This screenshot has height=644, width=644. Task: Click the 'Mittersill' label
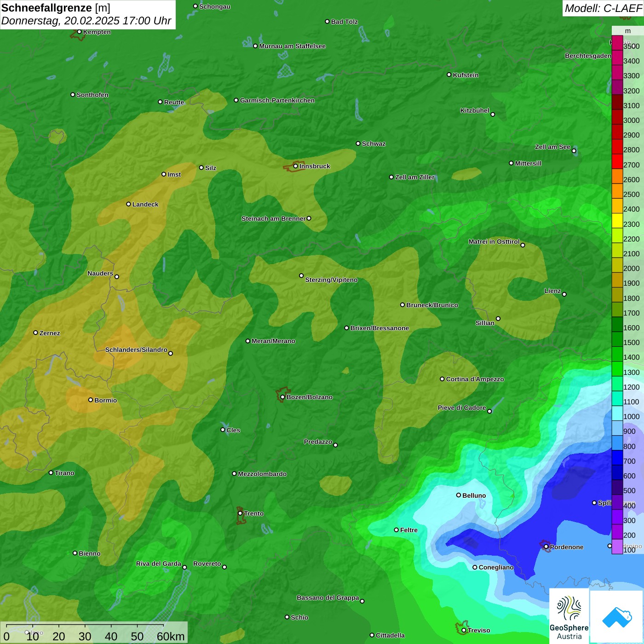[x=529, y=163]
